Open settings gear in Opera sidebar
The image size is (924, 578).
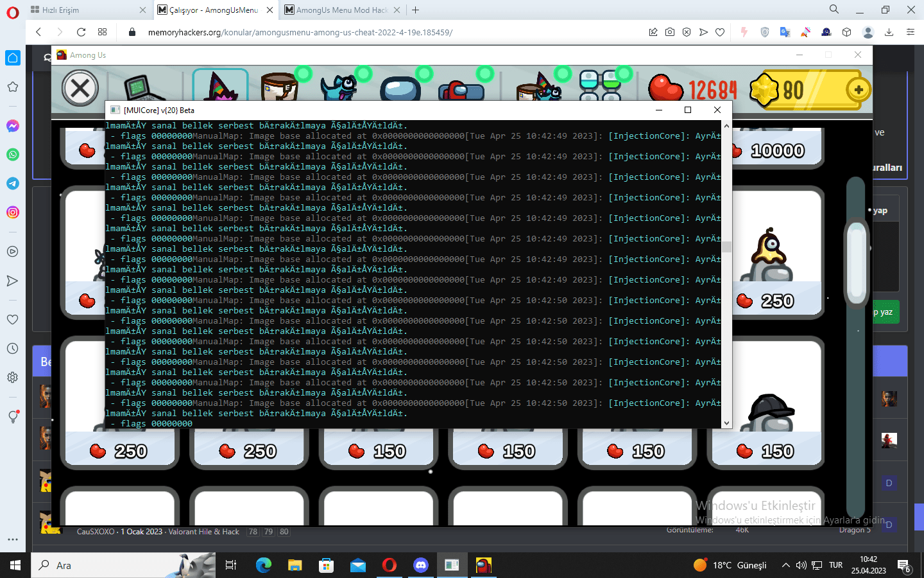coord(13,378)
